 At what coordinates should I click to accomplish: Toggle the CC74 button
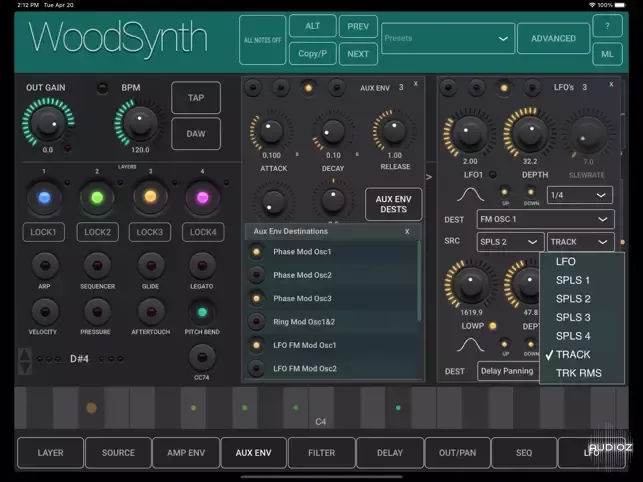(x=202, y=357)
